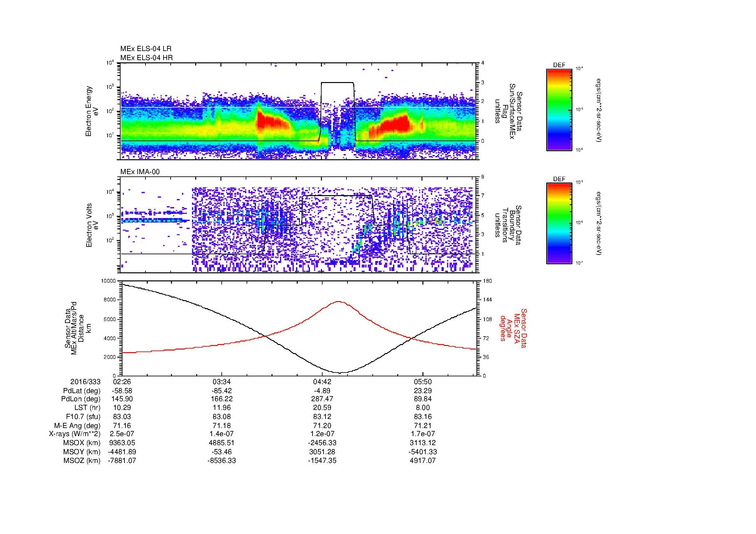Click the 'PdLon (deg)' row label

point(81,399)
